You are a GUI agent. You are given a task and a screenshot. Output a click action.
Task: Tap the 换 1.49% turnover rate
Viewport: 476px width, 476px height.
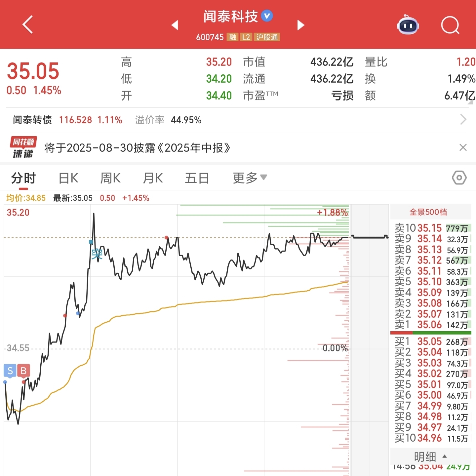point(461,79)
